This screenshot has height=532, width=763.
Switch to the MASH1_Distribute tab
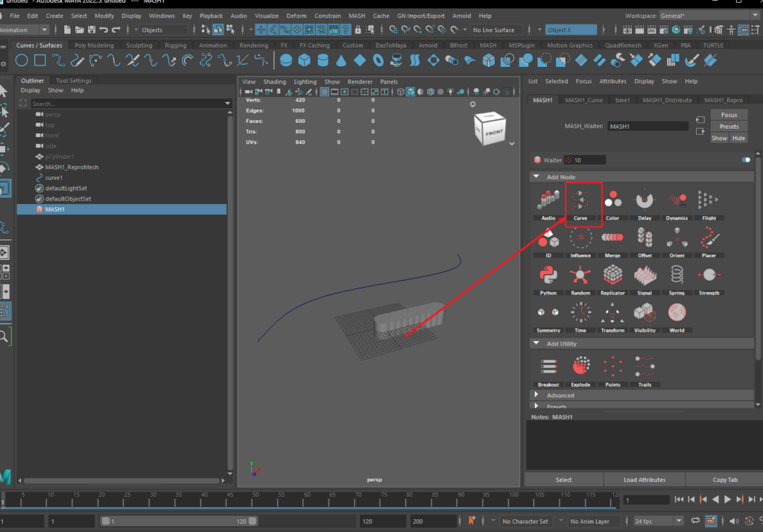pyautogui.click(x=667, y=100)
